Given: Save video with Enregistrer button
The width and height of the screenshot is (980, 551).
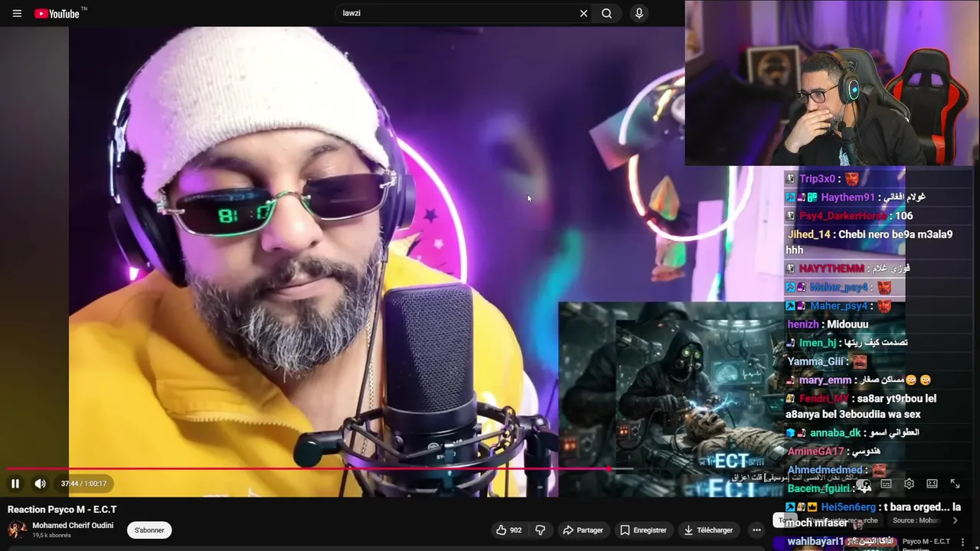Looking at the screenshot, I should tap(643, 530).
